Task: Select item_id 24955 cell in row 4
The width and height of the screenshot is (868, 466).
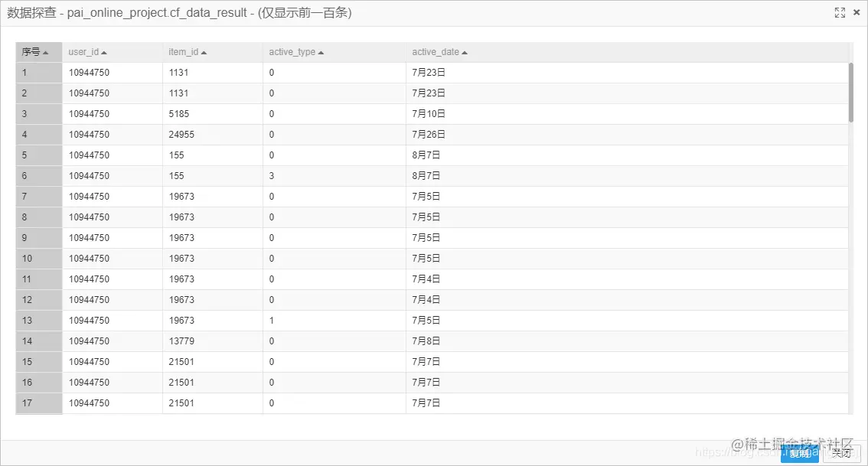Action: [x=213, y=135]
